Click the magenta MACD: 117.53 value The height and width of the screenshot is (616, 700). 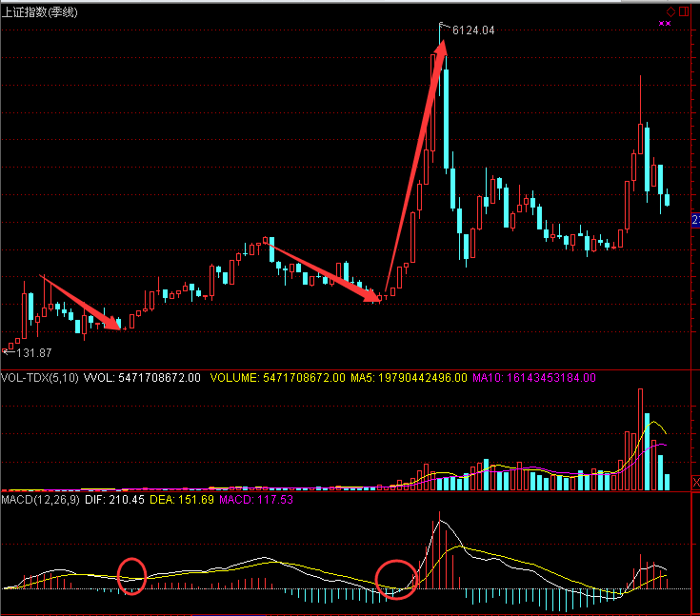pos(256,500)
